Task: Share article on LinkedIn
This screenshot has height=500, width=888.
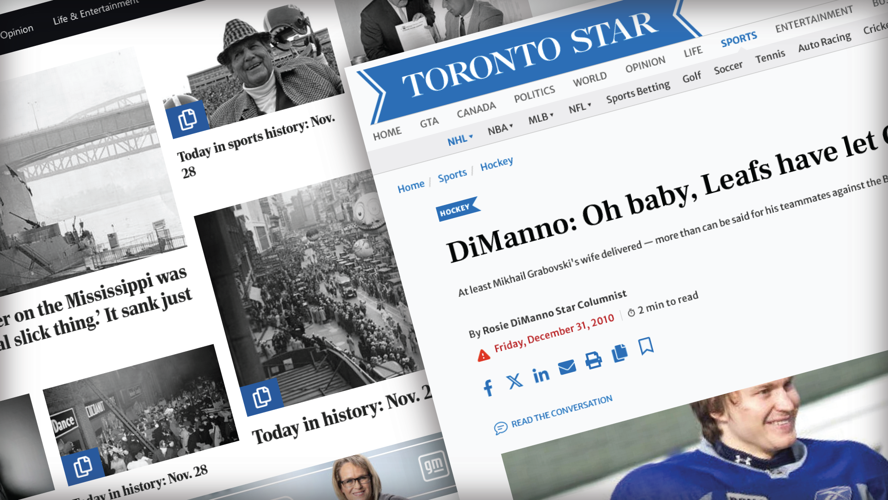Action: (x=541, y=374)
